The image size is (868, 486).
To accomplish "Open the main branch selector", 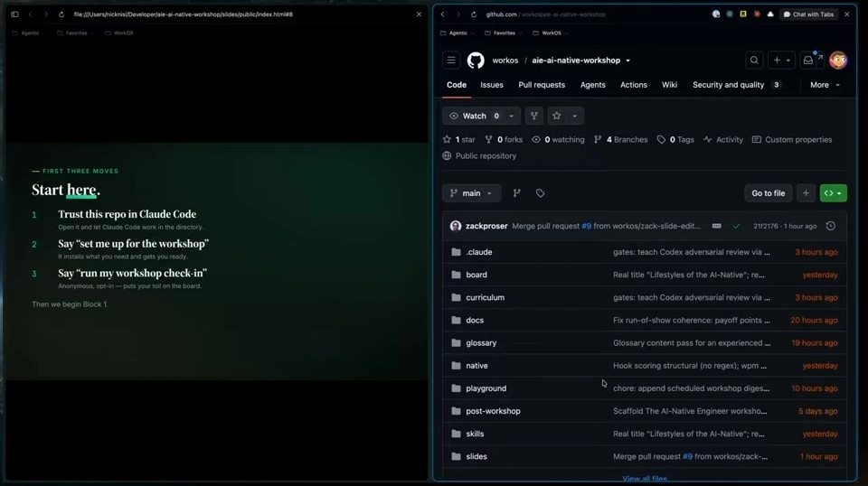I will tap(471, 193).
